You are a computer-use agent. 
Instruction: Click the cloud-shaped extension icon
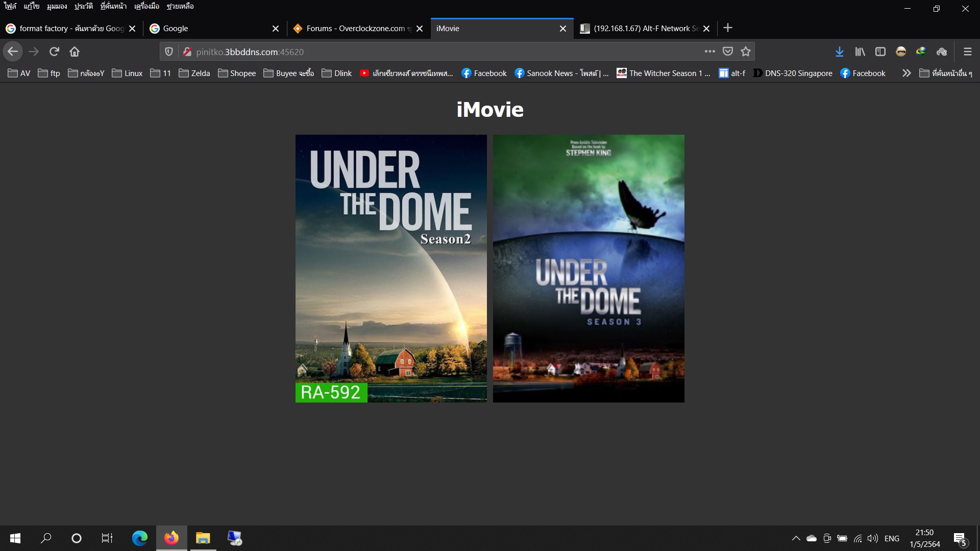tap(942, 52)
